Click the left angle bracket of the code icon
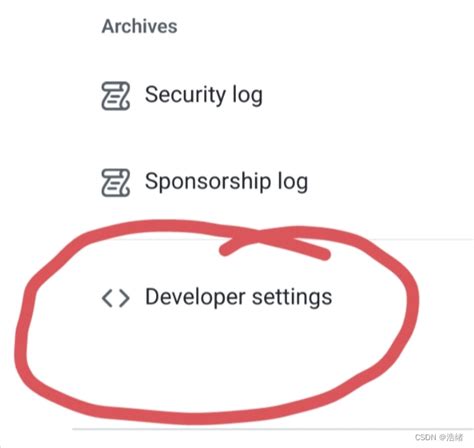The height and width of the screenshot is (448, 474). [x=107, y=298]
